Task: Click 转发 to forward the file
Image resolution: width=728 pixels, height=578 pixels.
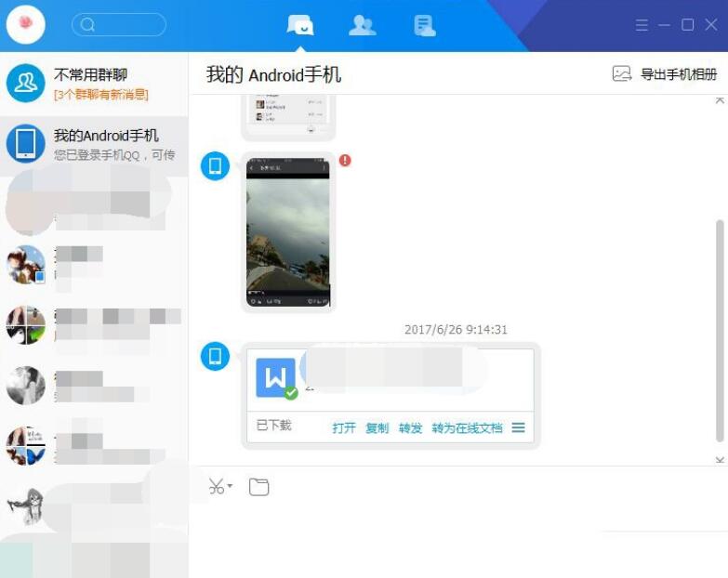Action: click(410, 427)
